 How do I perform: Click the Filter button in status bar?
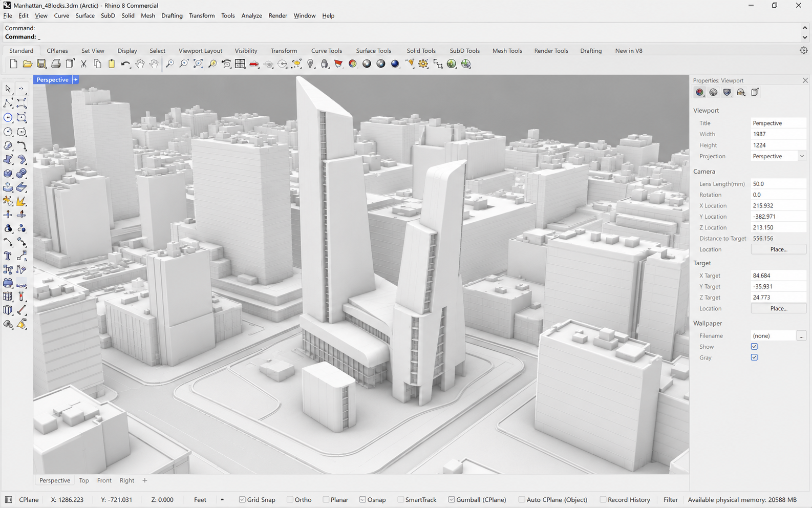pyautogui.click(x=670, y=499)
